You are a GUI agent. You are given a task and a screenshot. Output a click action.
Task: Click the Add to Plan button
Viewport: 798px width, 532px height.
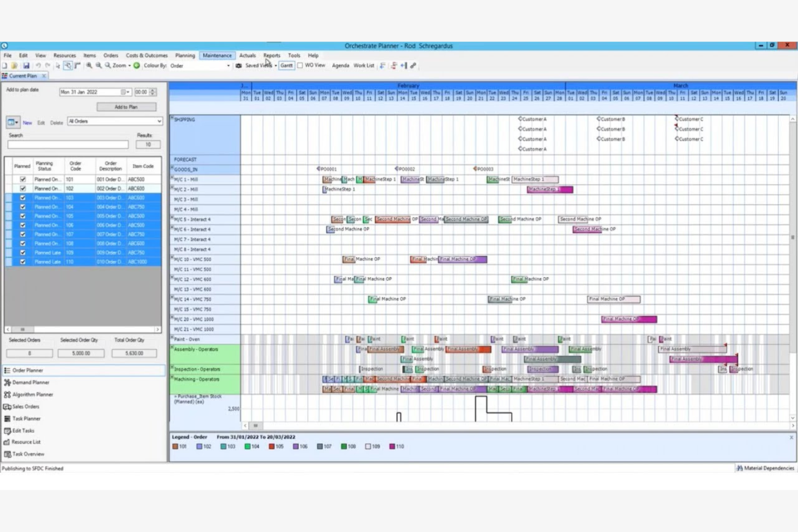click(x=126, y=106)
